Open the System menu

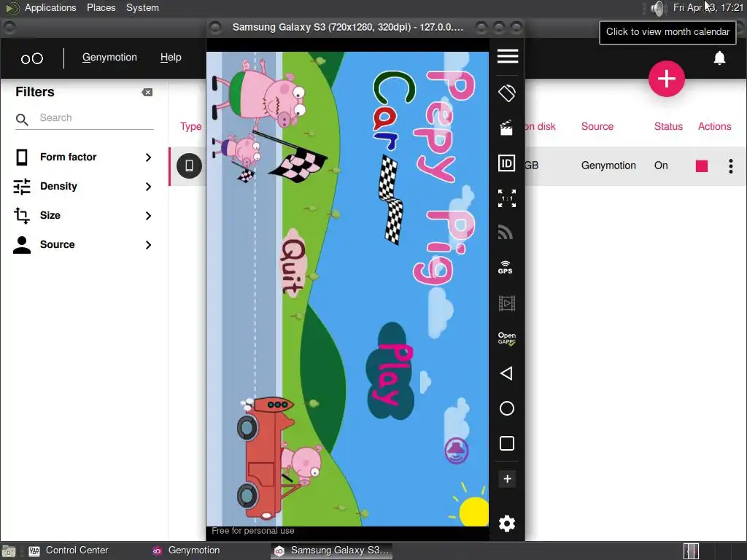142,7
